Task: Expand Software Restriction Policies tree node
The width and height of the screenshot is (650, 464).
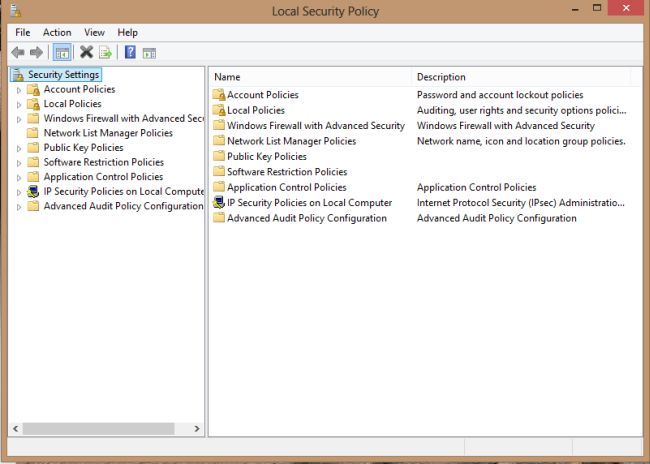Action: click(19, 163)
